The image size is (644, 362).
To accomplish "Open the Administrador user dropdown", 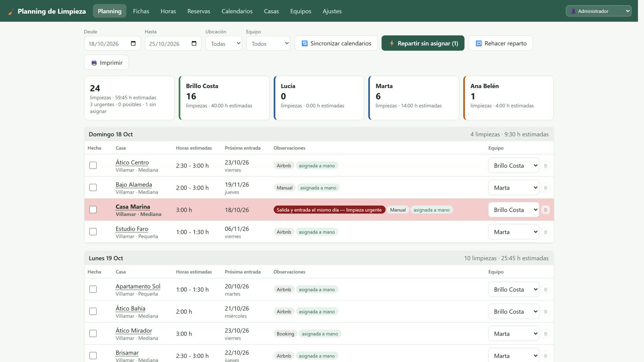I will tap(598, 11).
